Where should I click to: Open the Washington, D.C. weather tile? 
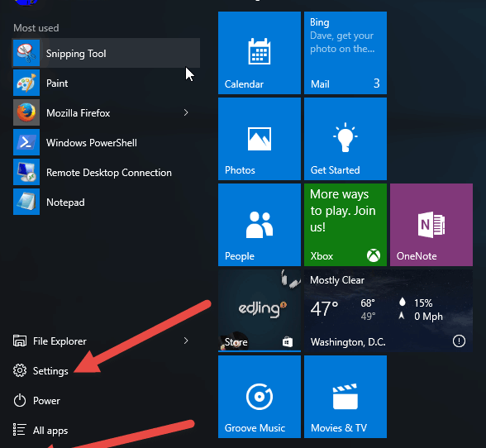click(x=388, y=311)
